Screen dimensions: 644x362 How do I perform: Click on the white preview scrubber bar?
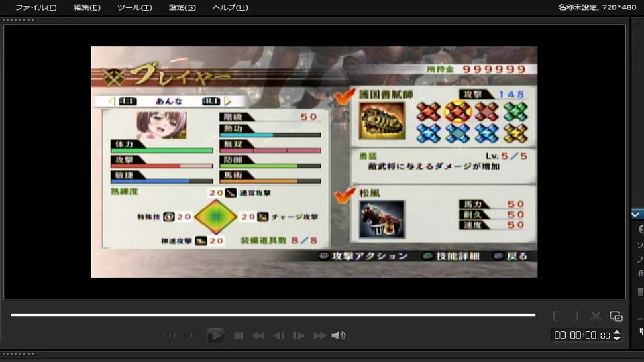point(273,315)
